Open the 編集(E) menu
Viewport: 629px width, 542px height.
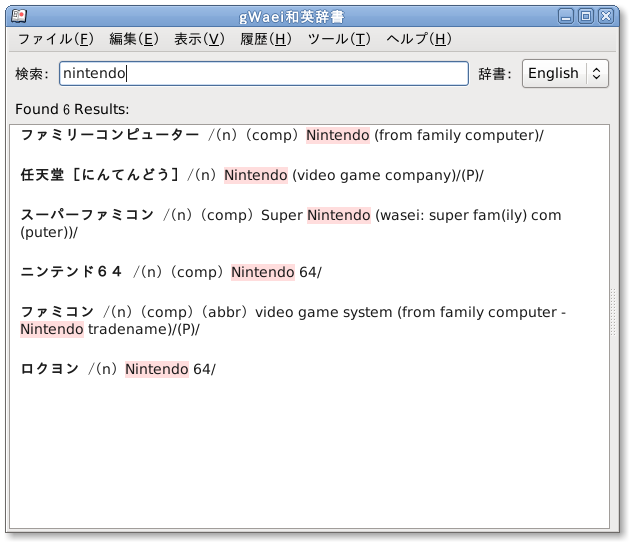(133, 39)
